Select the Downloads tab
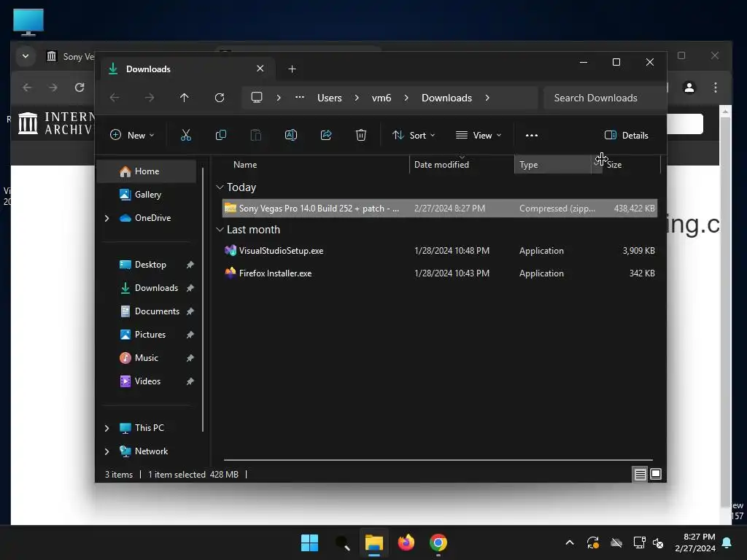Screen dimensions: 747x560 point(186,69)
